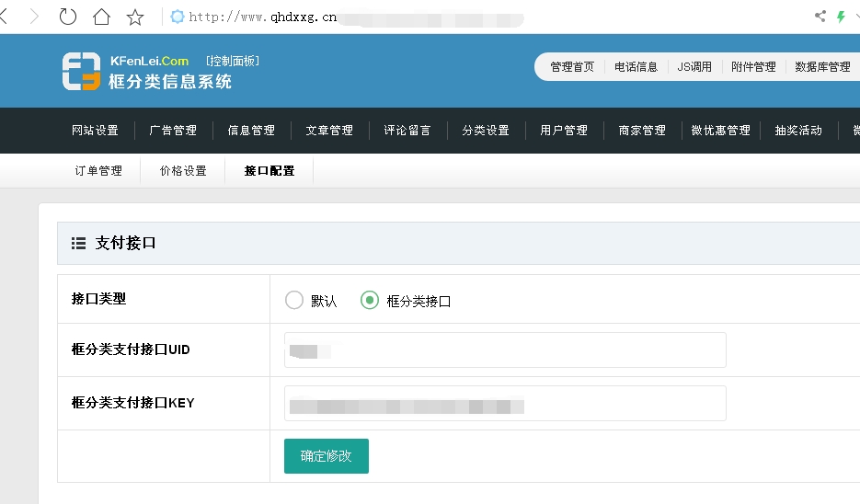The image size is (860, 504).
Task: Open the 附件管理 link
Action: point(753,67)
